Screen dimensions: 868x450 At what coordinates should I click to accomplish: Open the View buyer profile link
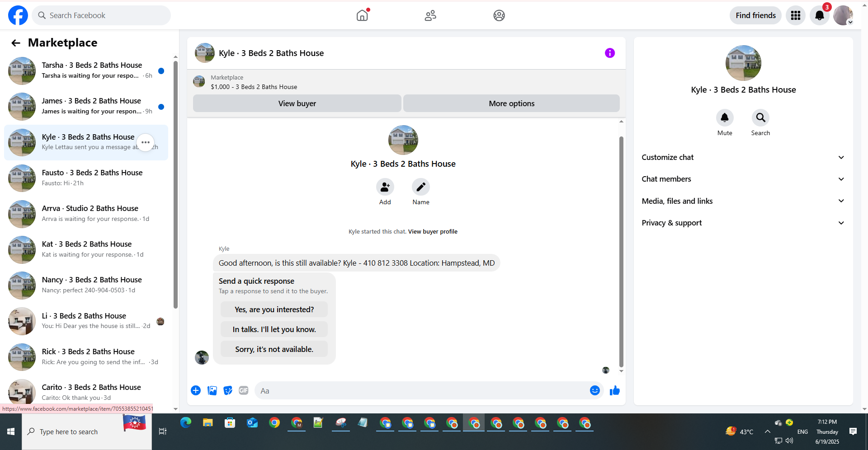pyautogui.click(x=433, y=232)
